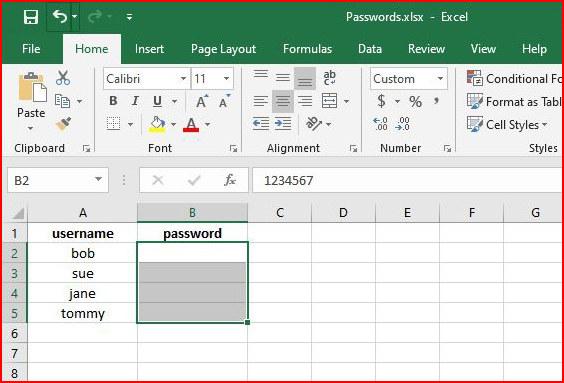Increase indent in Alignment group
This screenshot has height=383, width=564.
click(x=283, y=124)
